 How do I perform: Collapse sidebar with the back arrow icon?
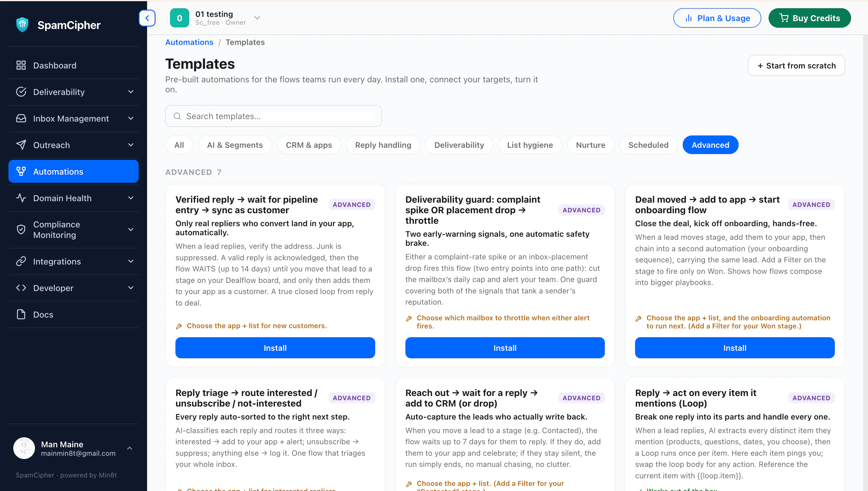[147, 18]
